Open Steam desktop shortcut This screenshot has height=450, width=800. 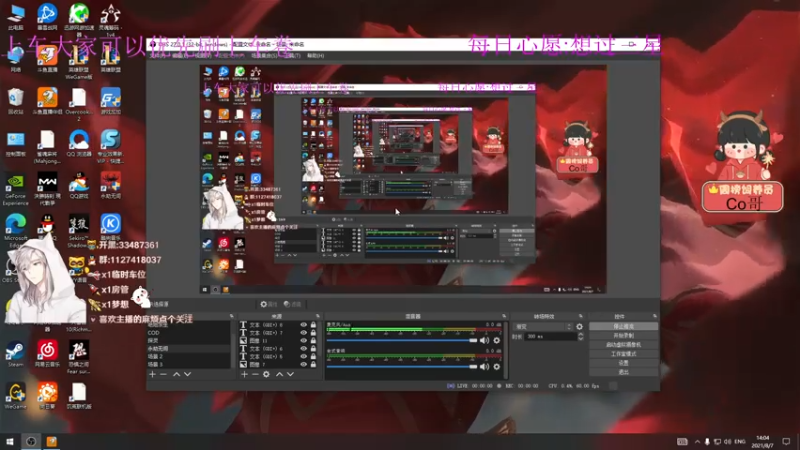pyautogui.click(x=15, y=354)
